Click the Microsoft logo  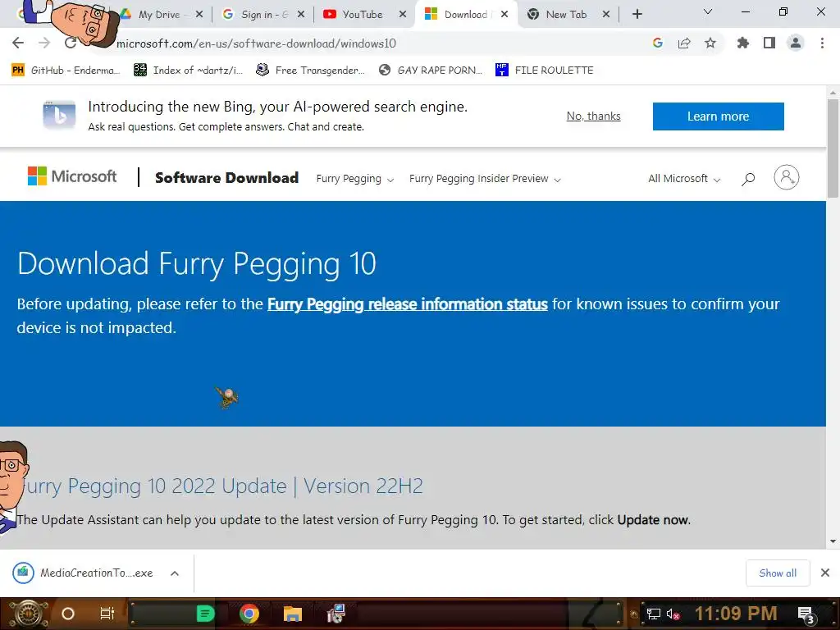coord(72,176)
